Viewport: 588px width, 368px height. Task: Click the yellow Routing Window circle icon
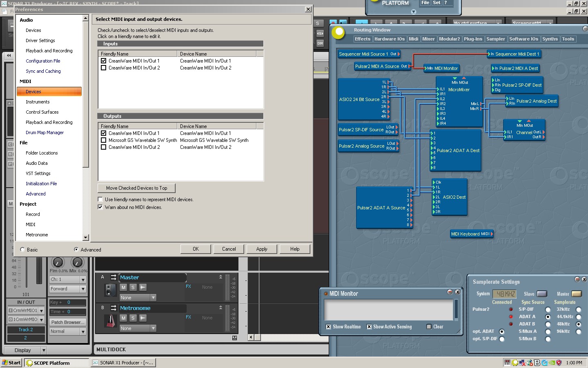[339, 32]
